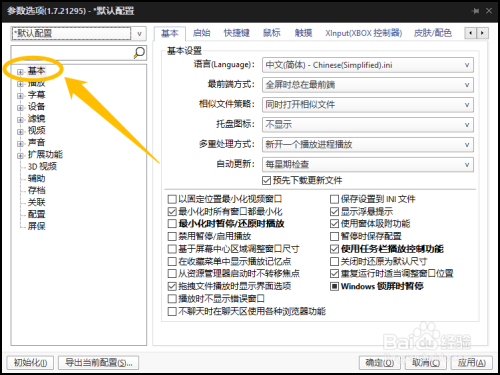Expand the 视频 tree node

coord(20,132)
